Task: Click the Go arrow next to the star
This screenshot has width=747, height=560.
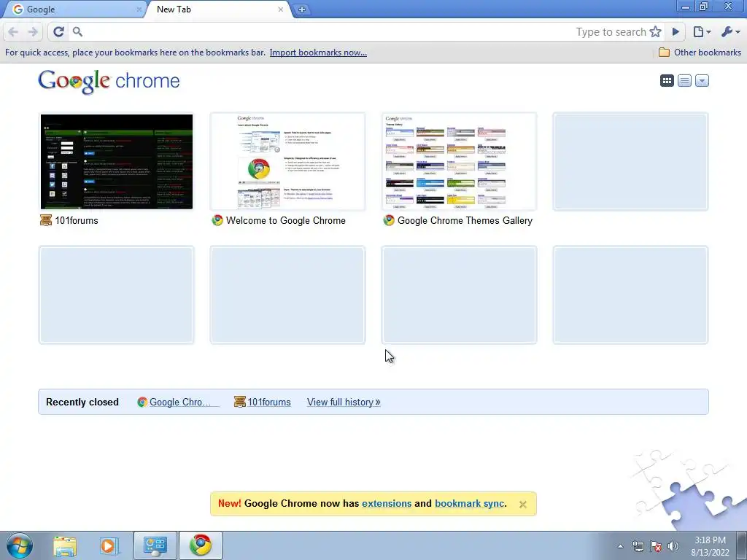Action: [676, 32]
